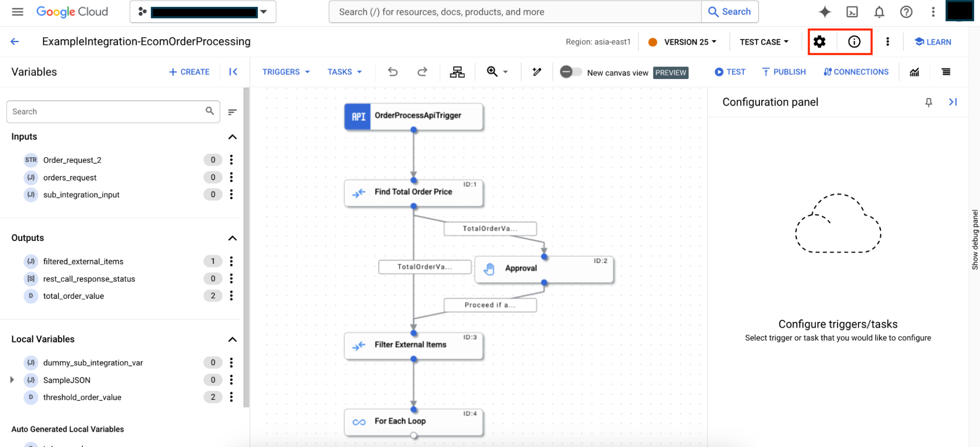Click the info icon next to the gear
The width and height of the screenshot is (980, 447).
(854, 42)
